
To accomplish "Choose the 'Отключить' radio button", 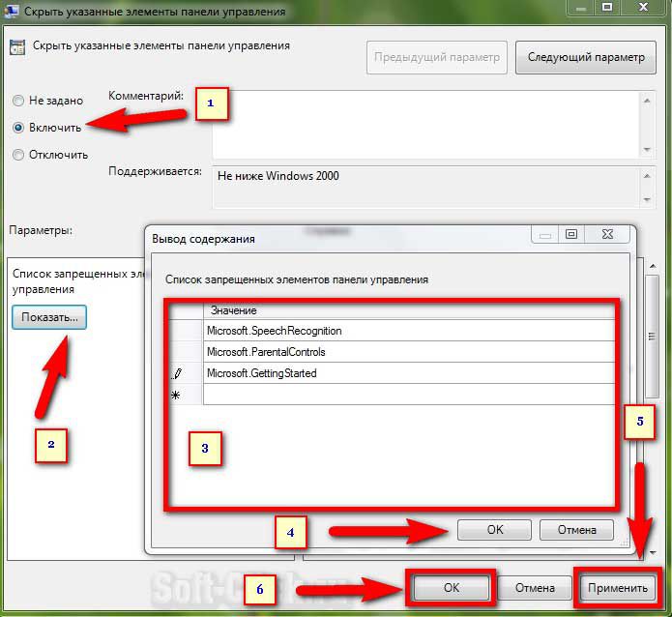I will coord(18,154).
